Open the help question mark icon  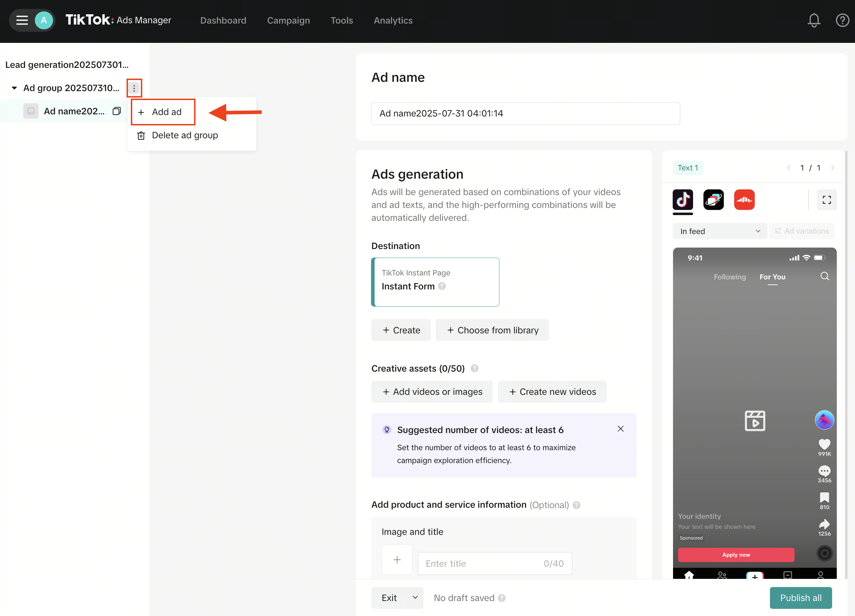point(842,20)
